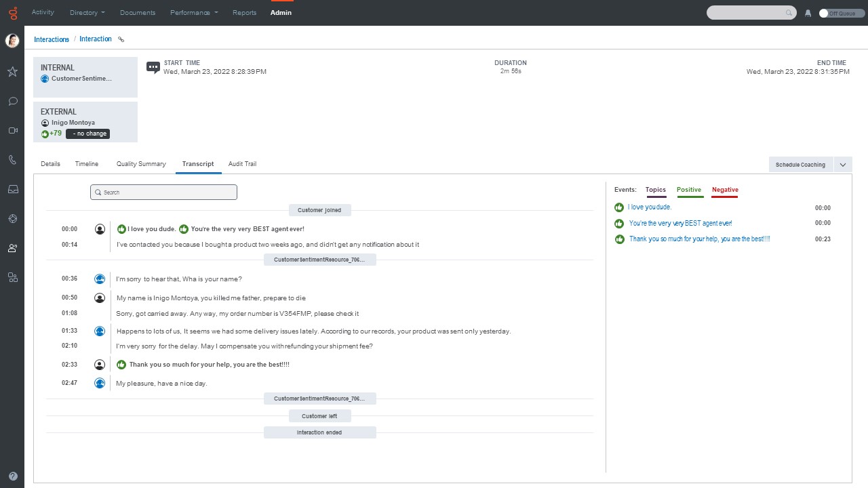This screenshot has height=488, width=868.
Task: Switch to the Quality Summary tab
Action: 141,164
